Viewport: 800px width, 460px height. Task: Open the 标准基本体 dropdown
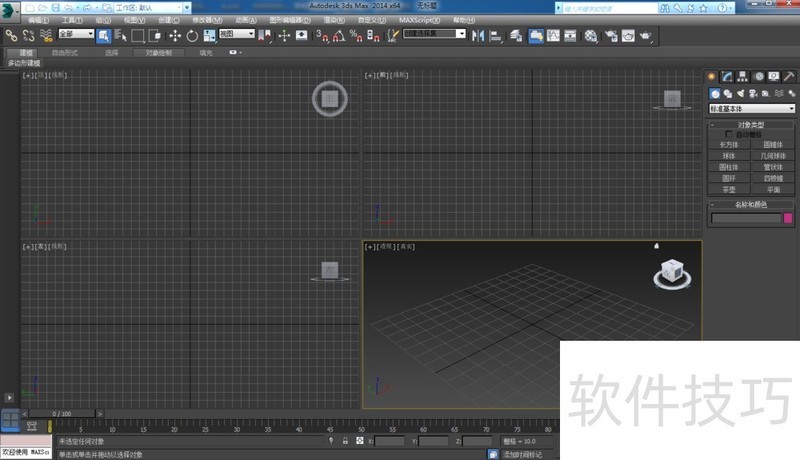point(752,108)
